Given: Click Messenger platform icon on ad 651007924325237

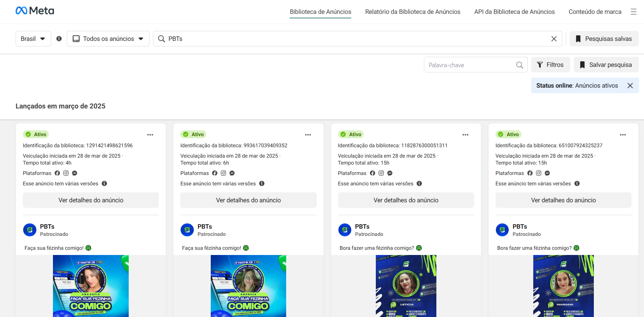Looking at the screenshot, I should tap(547, 173).
